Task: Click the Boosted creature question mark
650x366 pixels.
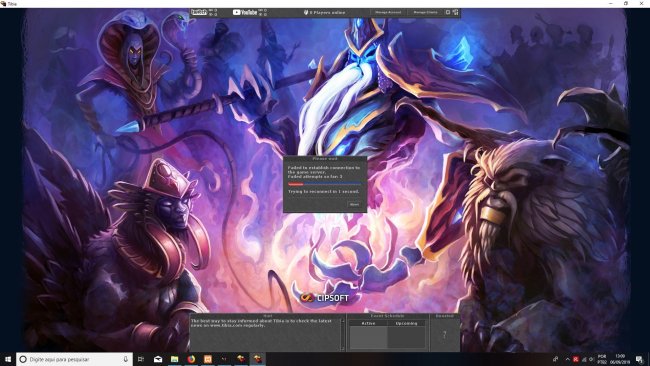Action: (444, 334)
